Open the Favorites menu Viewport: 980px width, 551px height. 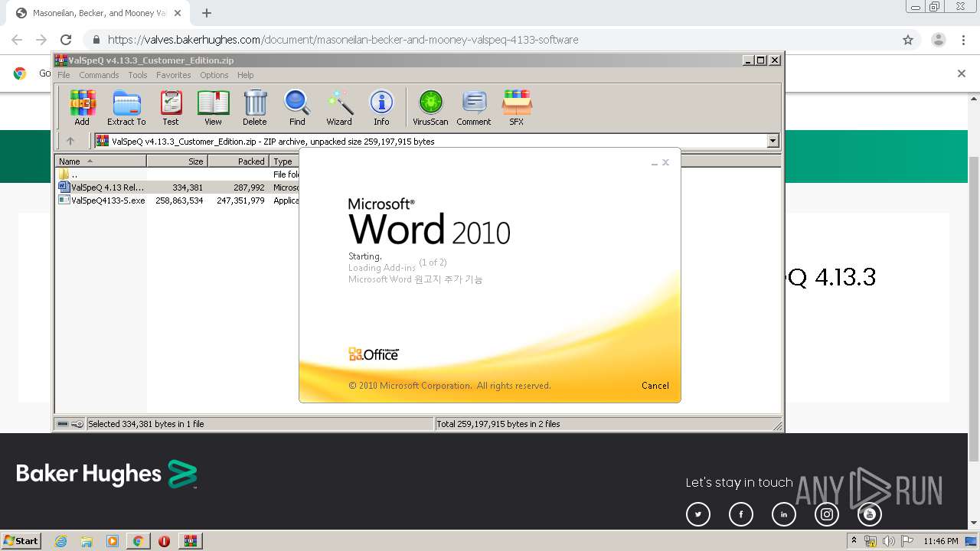coord(174,75)
